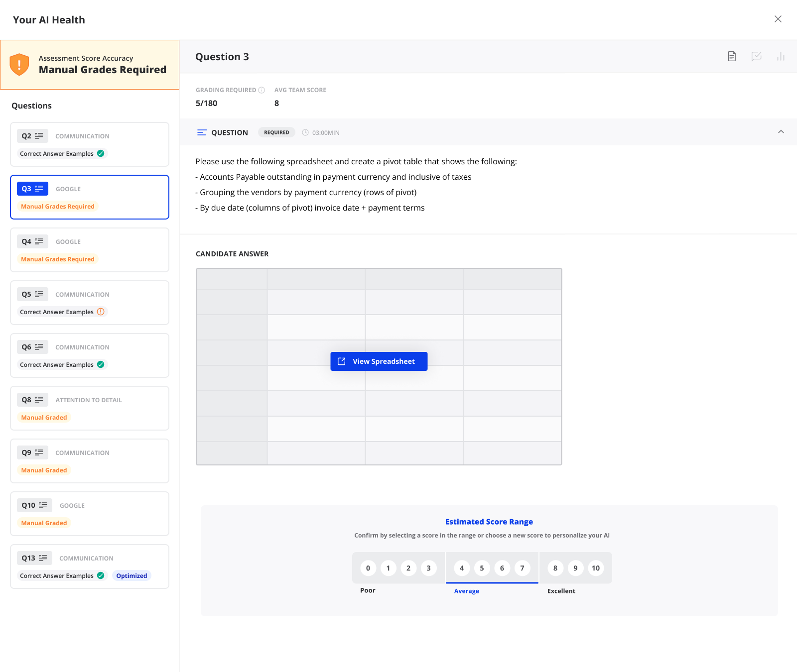Click the shield alert icon in warning banner

(x=19, y=64)
